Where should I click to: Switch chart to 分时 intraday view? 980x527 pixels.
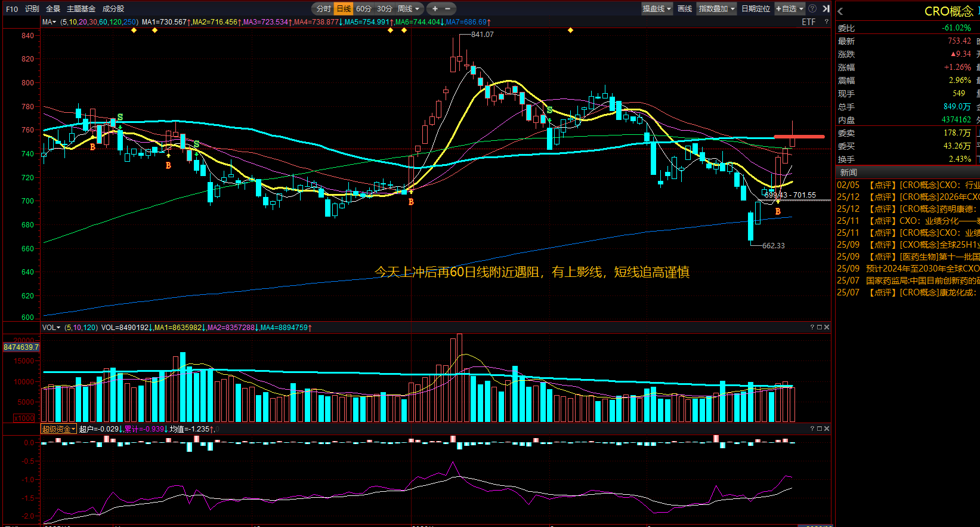(323, 8)
